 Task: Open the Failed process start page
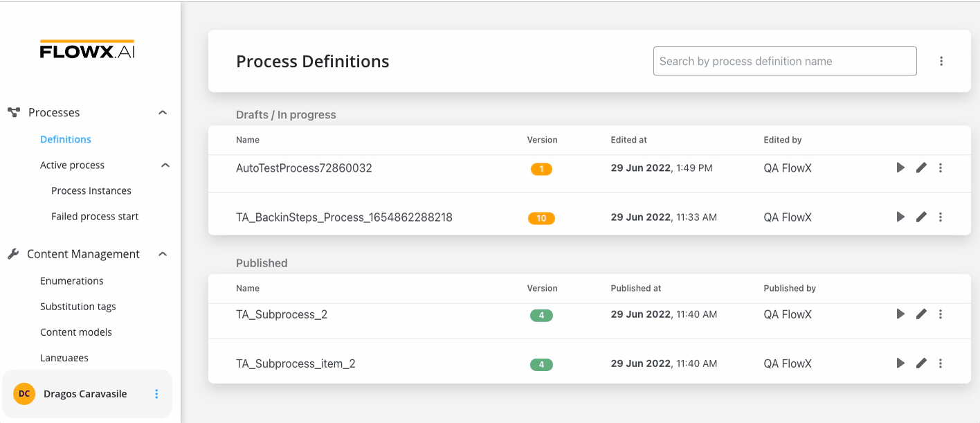click(x=95, y=216)
